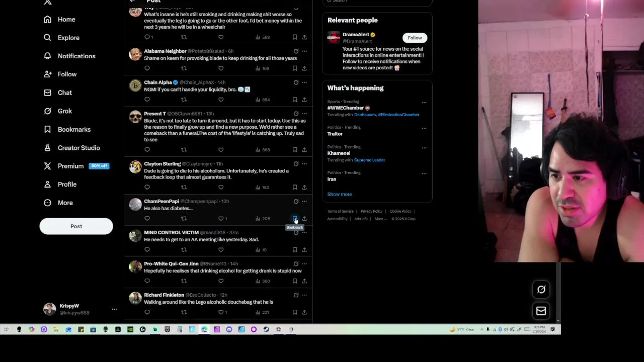Bookmark ChamPeenPapi's reply
The height and width of the screenshot is (362, 644).
point(295,219)
